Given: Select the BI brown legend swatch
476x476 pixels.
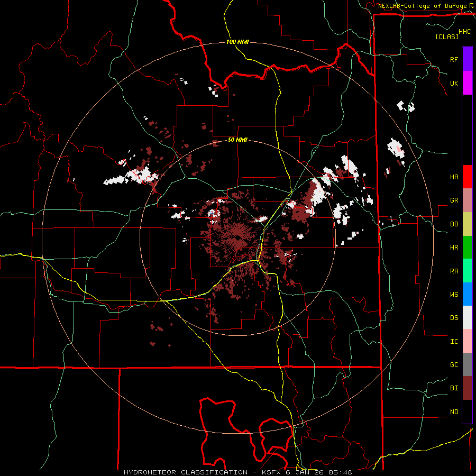Looking at the screenshot, I should pyautogui.click(x=467, y=388).
